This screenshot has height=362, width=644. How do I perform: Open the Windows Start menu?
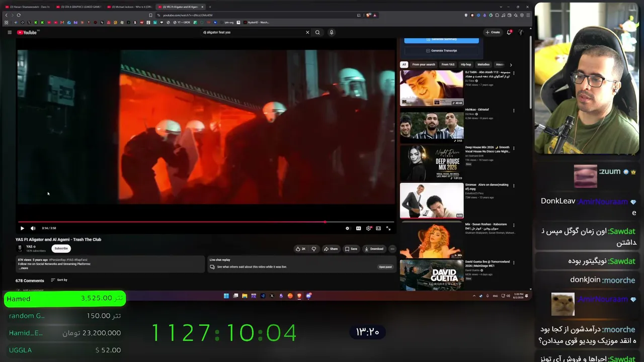[226, 296]
